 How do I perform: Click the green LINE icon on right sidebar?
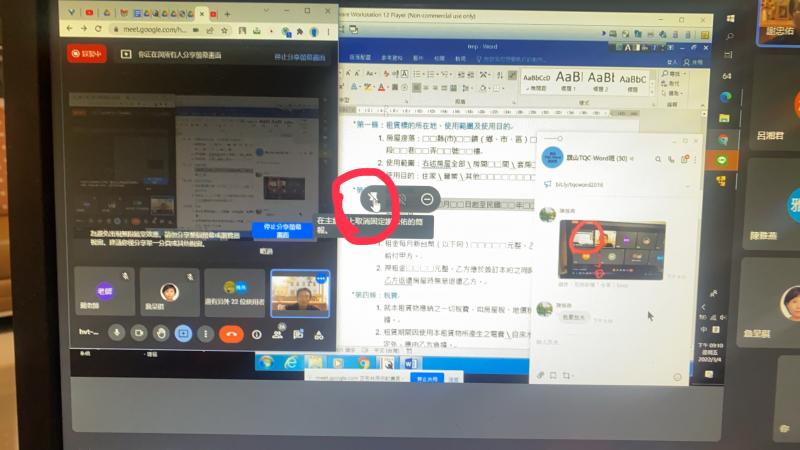pos(721,160)
